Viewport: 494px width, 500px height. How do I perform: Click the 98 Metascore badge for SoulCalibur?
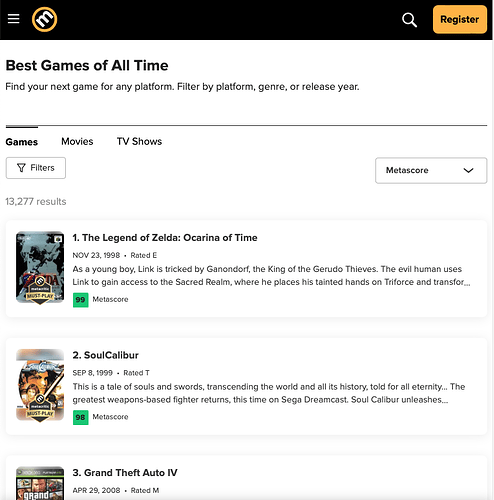pyautogui.click(x=81, y=417)
